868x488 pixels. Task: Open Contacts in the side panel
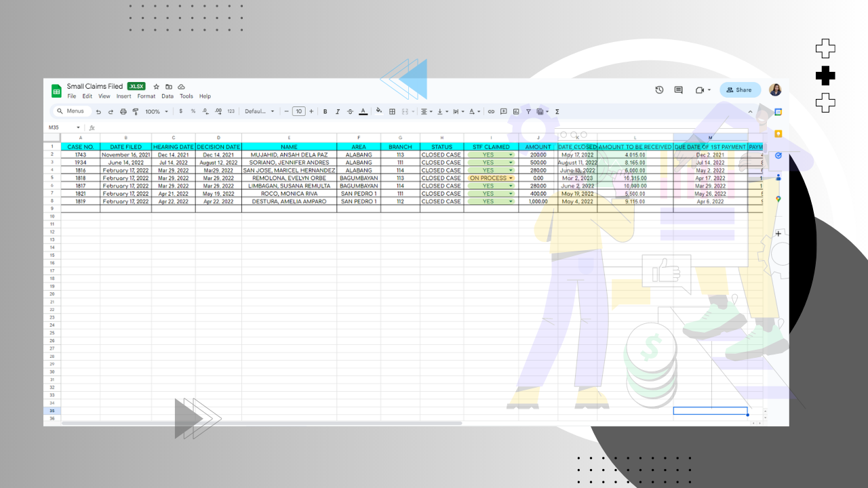tap(778, 177)
